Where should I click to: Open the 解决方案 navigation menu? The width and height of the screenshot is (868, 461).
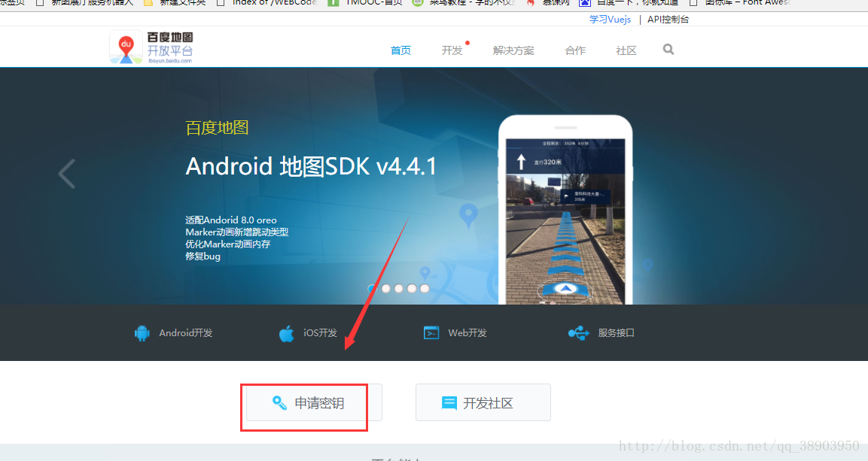click(x=513, y=50)
